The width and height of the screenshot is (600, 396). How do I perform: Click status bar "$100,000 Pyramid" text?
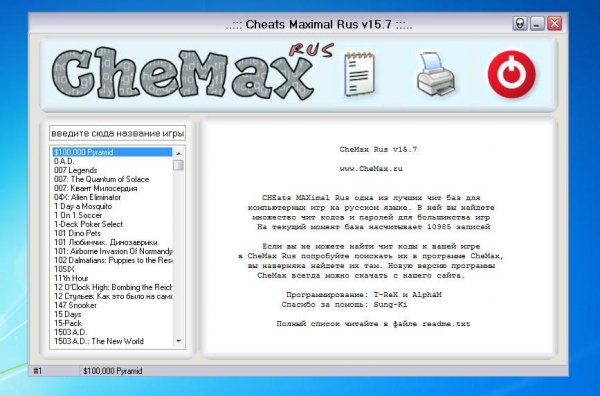(112, 371)
